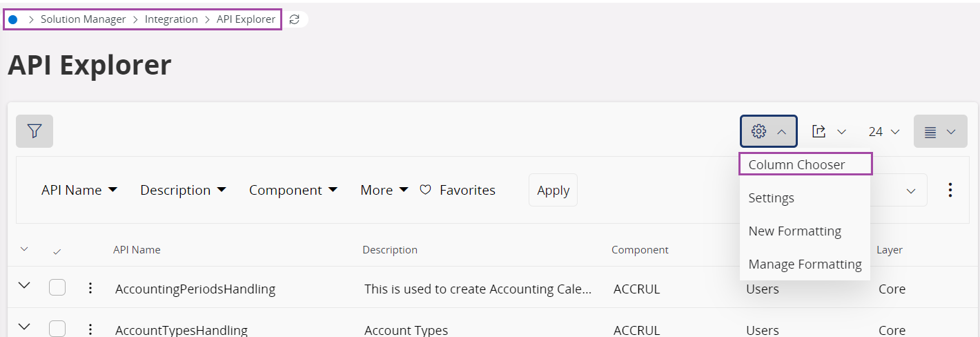Click the Favorites heart icon
This screenshot has width=980, height=337.
click(x=426, y=190)
